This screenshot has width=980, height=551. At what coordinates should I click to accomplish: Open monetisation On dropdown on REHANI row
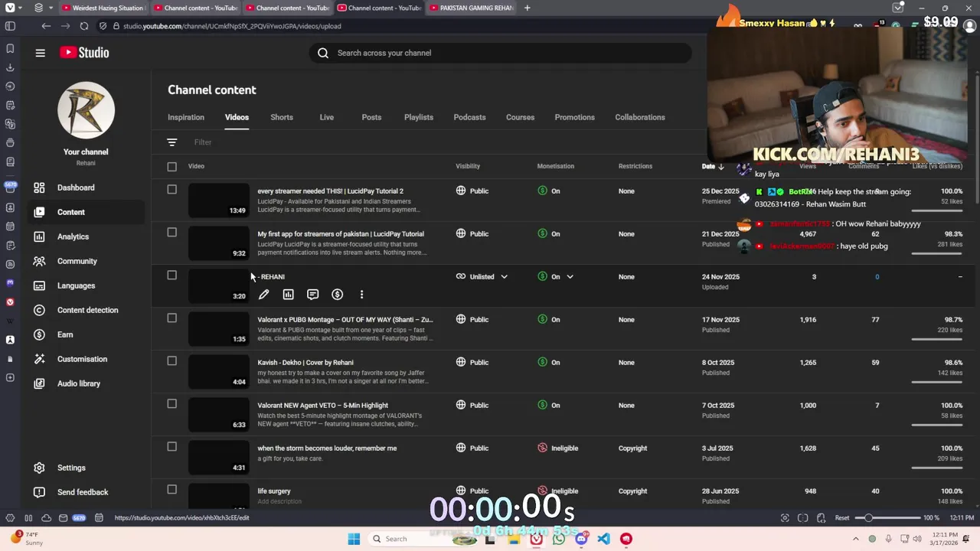coord(570,276)
